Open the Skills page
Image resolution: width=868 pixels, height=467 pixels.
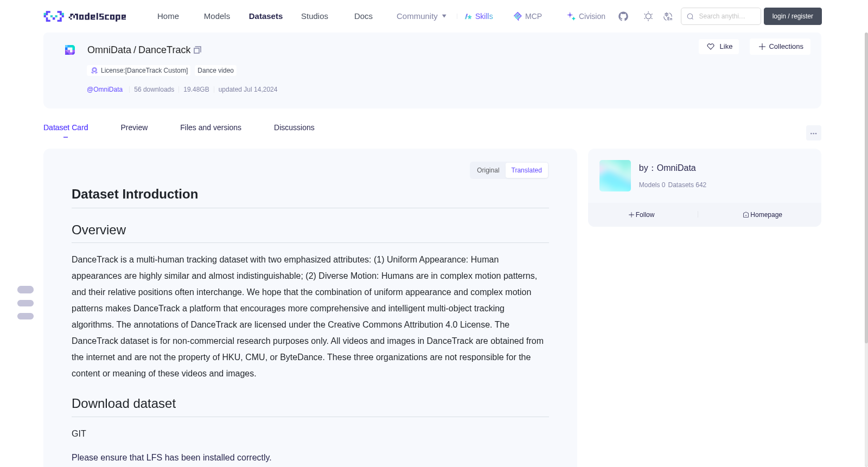coord(478,16)
